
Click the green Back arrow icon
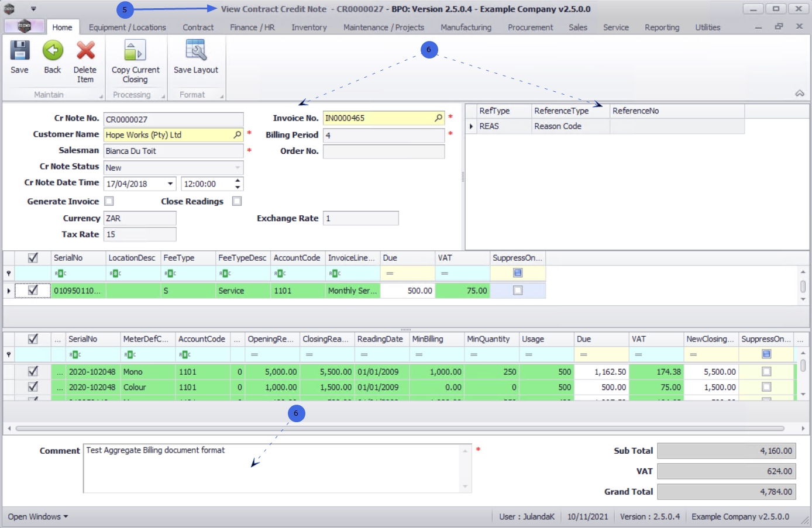coord(53,51)
